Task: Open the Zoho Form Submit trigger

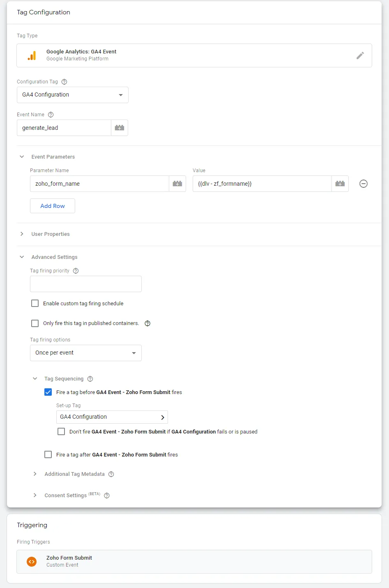Action: click(194, 562)
